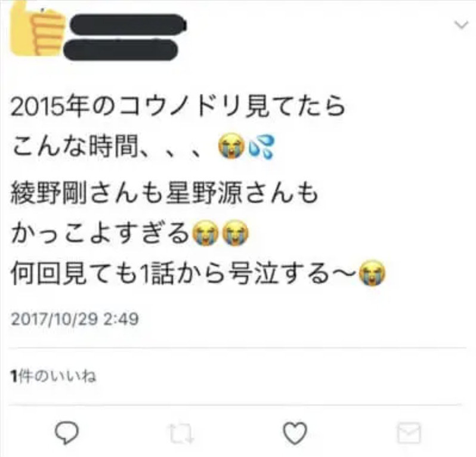Click first crying emoji after かっこよすぎる

pyautogui.click(x=206, y=233)
